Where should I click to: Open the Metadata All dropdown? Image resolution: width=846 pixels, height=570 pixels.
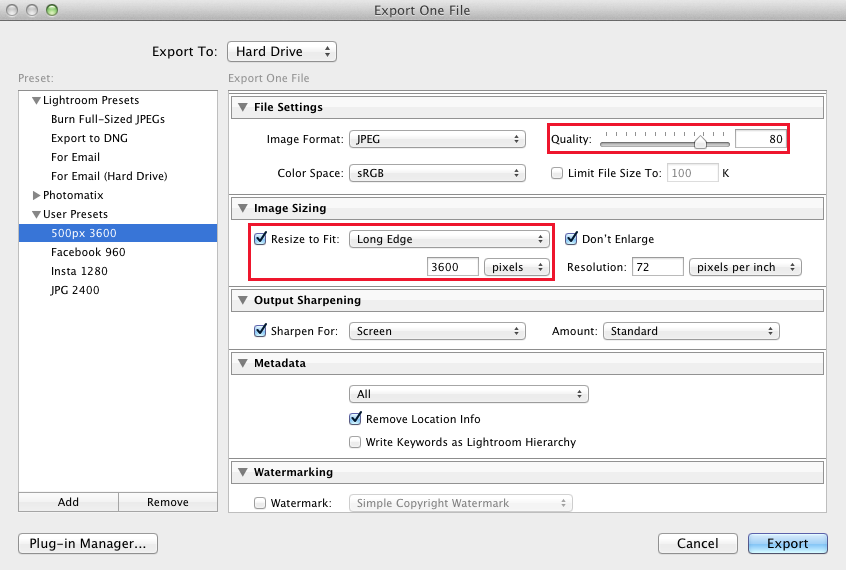[469, 395]
